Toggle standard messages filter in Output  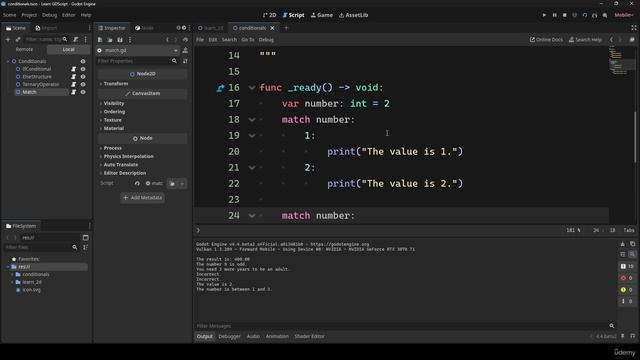pyautogui.click(x=627, y=266)
